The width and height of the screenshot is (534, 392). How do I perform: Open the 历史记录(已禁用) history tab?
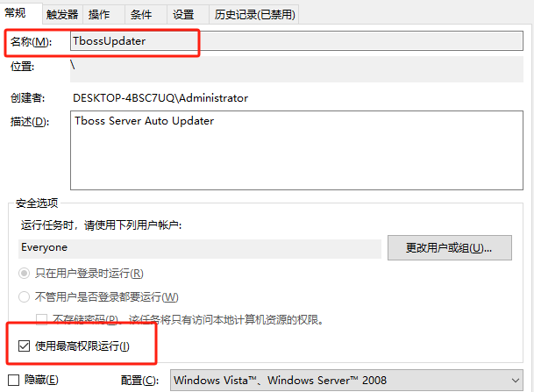[x=254, y=15]
